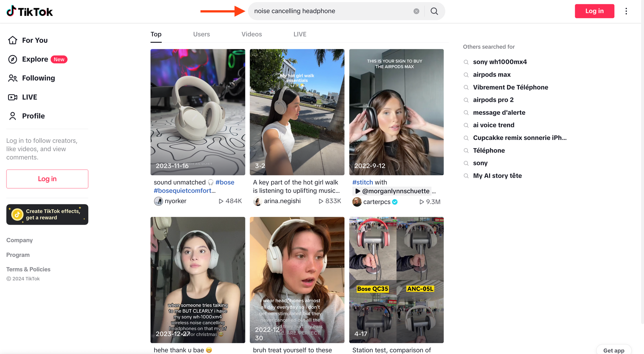Select suggestion Cupcakke remix sonnerie iPh...
This screenshot has height=354, width=644.
[x=520, y=138]
